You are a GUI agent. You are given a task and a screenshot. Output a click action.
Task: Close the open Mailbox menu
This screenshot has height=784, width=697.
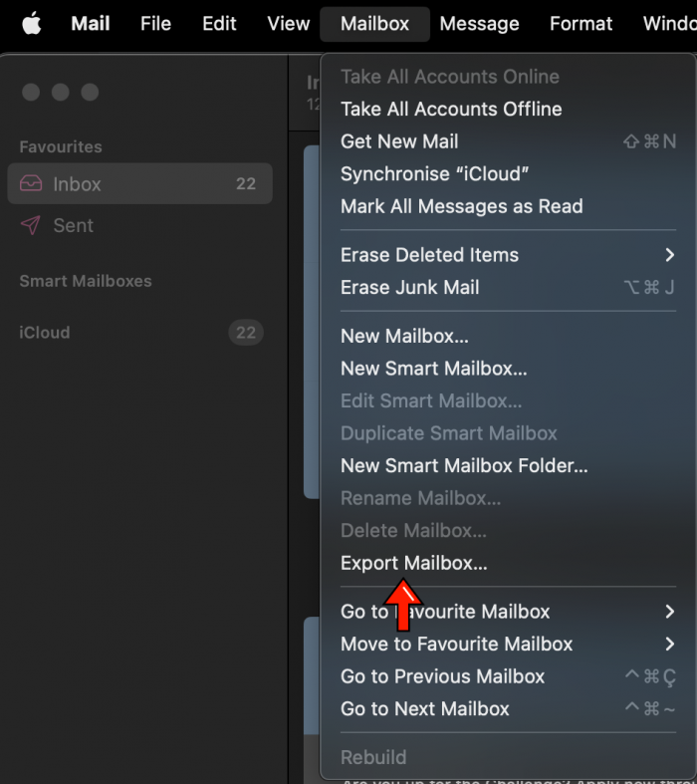374,24
